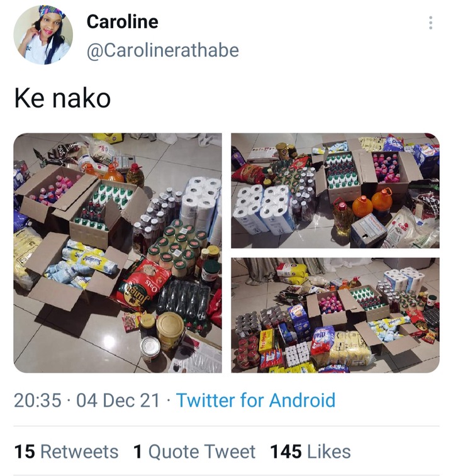Open the top-right grocery photo

click(x=335, y=191)
